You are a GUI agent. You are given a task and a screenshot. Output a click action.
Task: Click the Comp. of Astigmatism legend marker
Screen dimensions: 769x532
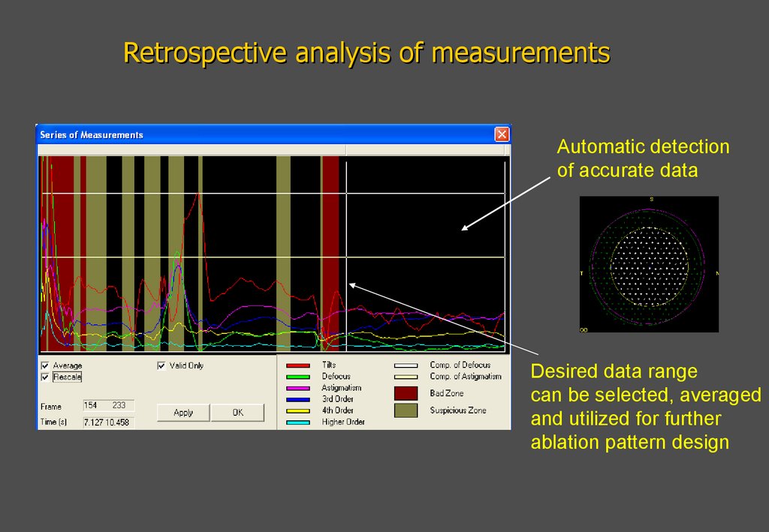point(406,376)
